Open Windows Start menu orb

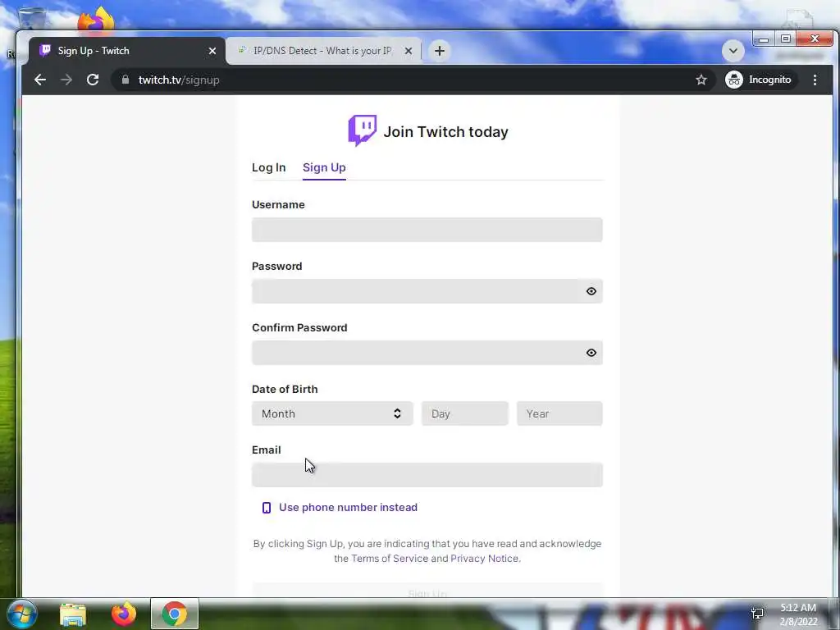(x=21, y=614)
